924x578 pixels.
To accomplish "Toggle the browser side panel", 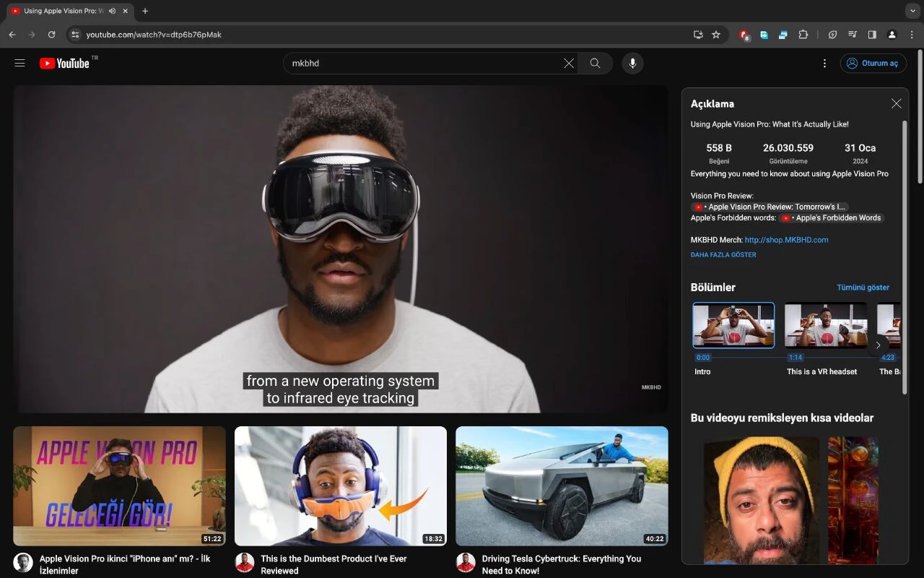I will (x=872, y=35).
